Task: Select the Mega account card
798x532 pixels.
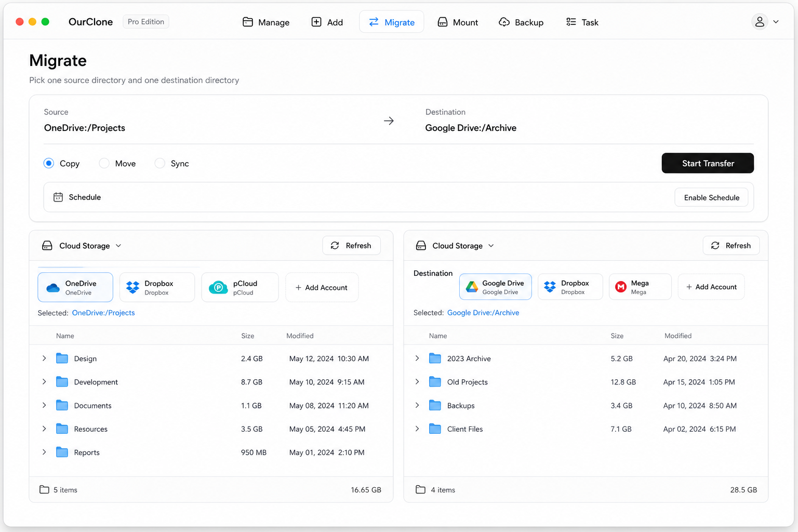Action: coord(640,287)
